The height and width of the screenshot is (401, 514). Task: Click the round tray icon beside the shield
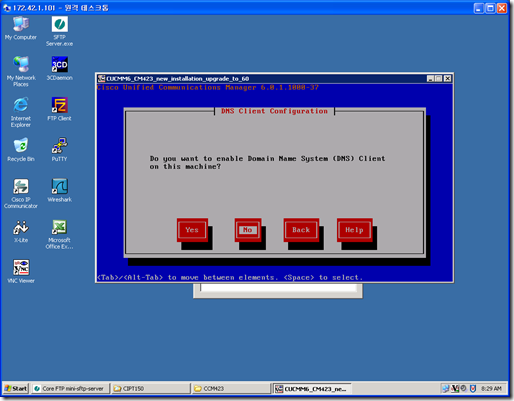[x=464, y=388]
